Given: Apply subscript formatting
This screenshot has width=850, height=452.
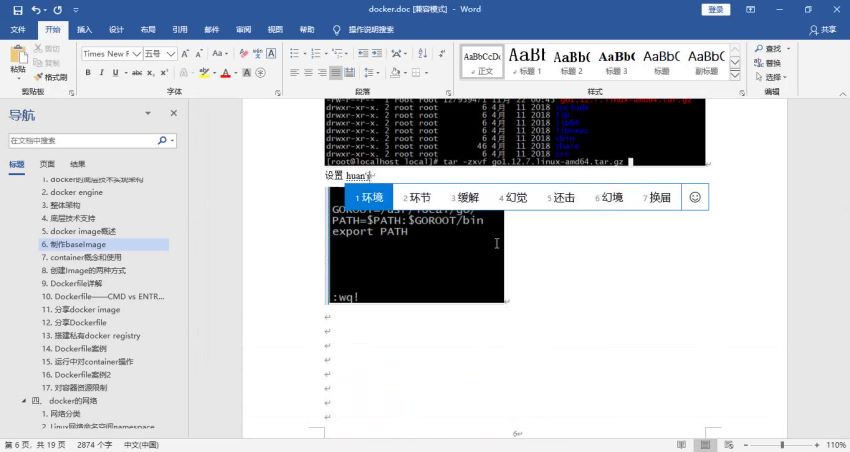Looking at the screenshot, I should point(151,73).
